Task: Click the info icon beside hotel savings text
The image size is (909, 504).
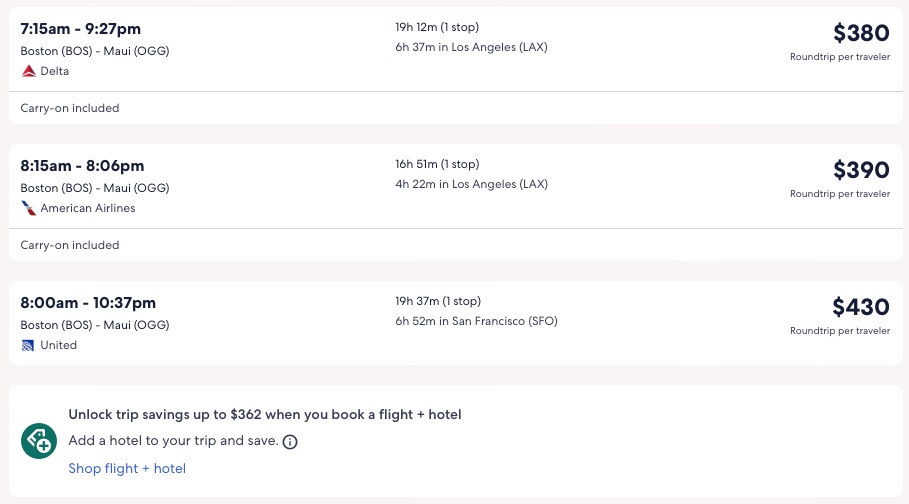Action: tap(290, 441)
